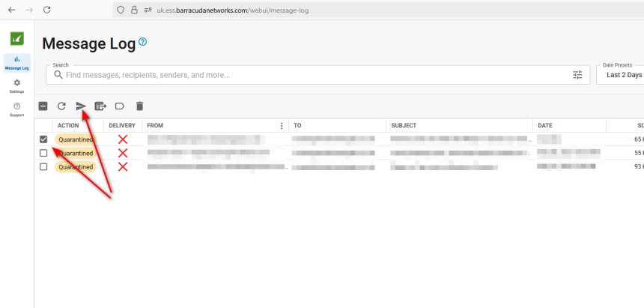Select the third quarantined message checkbox
This screenshot has height=308, width=644.
(x=43, y=166)
